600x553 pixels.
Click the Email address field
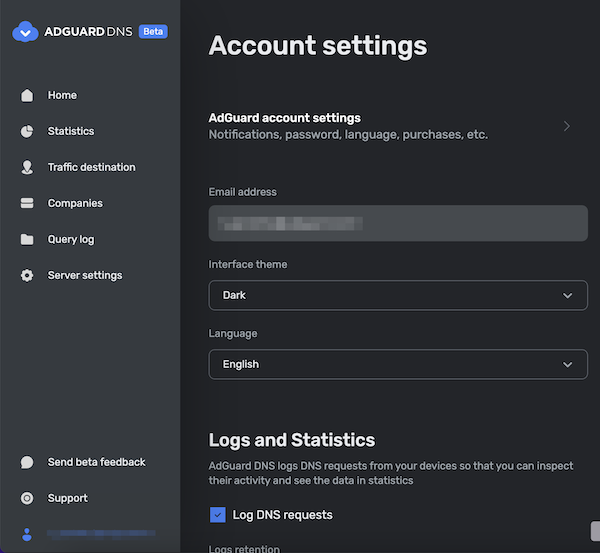(x=398, y=223)
